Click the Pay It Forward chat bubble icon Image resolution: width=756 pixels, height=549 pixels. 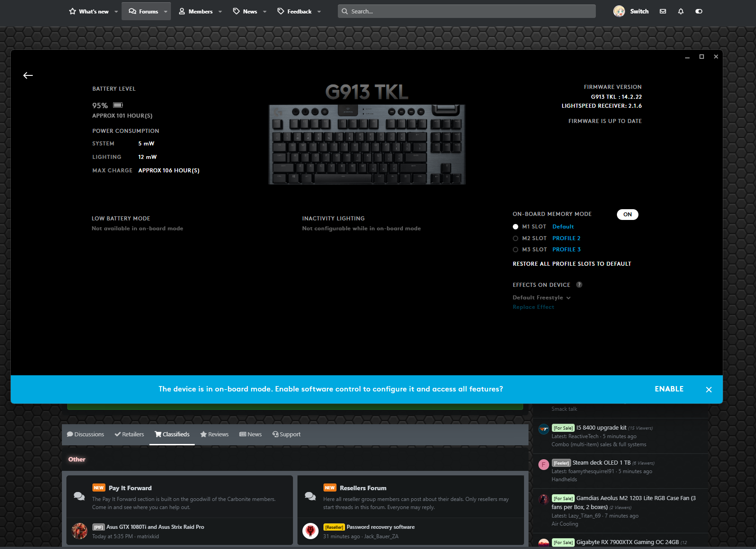[x=79, y=496]
